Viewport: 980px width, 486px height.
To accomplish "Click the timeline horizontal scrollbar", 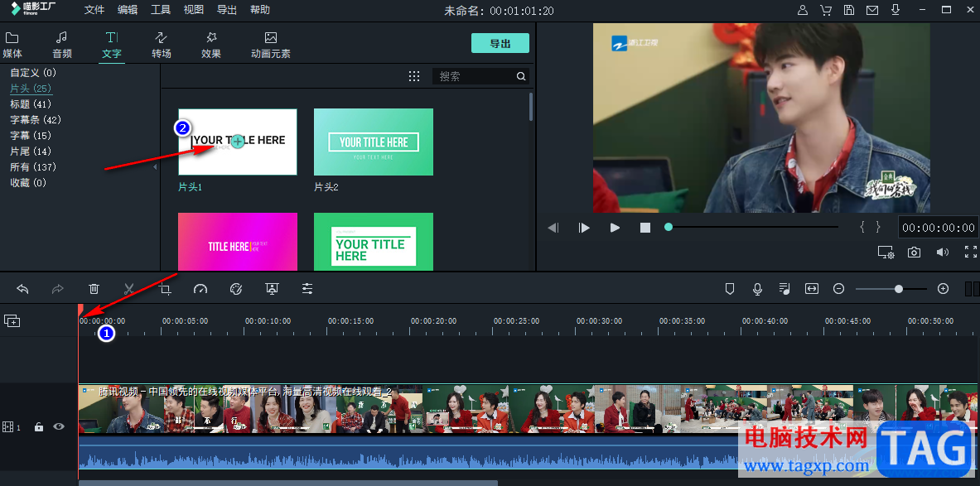I will (288, 483).
